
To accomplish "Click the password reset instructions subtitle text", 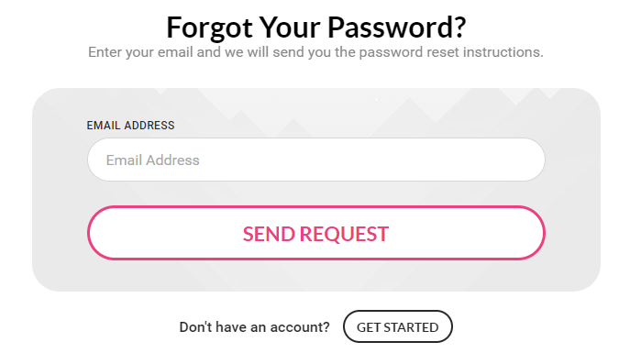I will coord(315,52).
